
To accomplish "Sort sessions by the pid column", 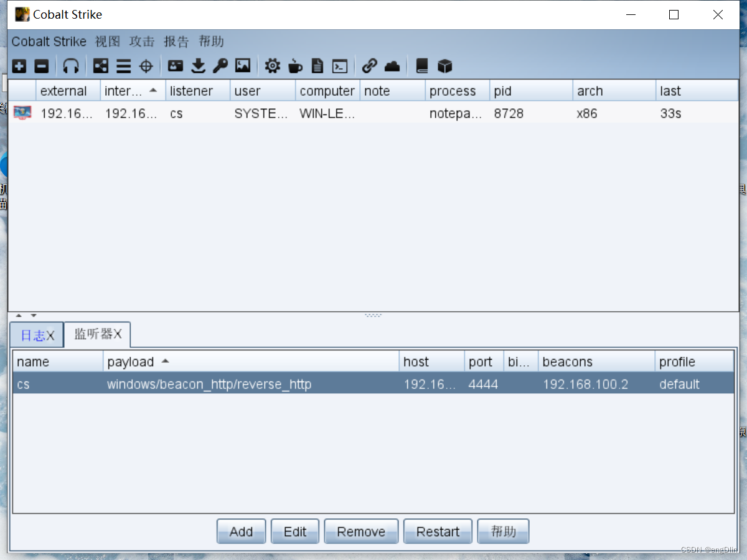I will 531,91.
